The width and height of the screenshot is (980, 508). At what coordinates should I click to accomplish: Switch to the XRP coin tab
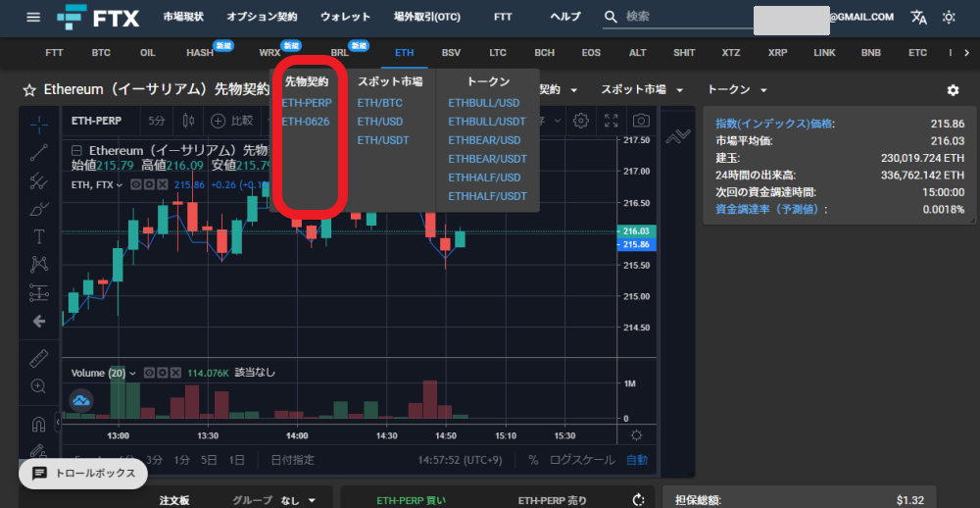pyautogui.click(x=777, y=53)
